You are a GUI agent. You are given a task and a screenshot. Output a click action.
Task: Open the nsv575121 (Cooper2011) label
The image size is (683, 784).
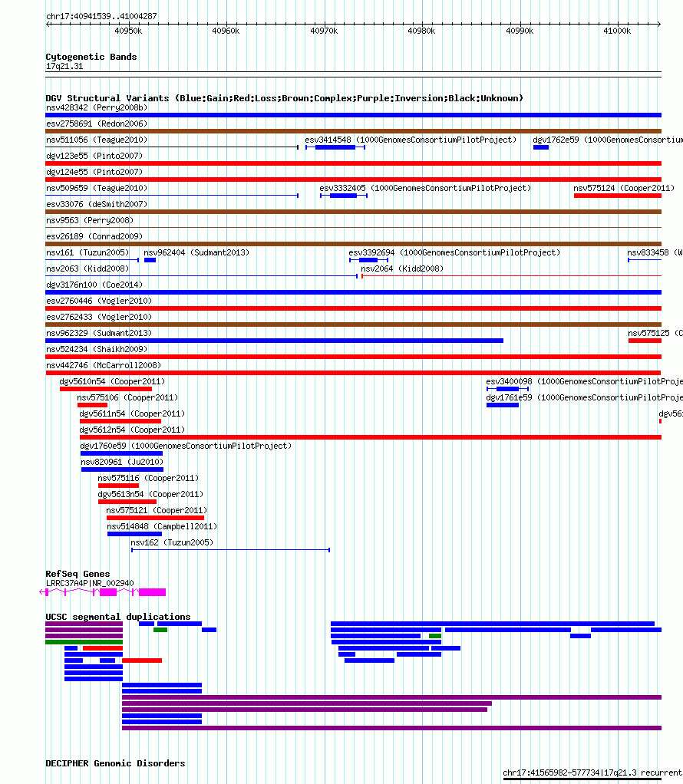point(157,510)
